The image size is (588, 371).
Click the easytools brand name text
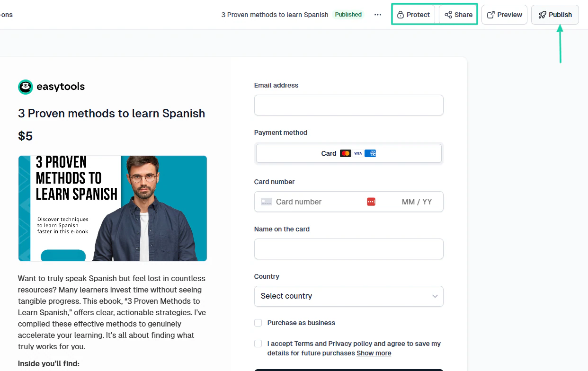click(x=61, y=87)
